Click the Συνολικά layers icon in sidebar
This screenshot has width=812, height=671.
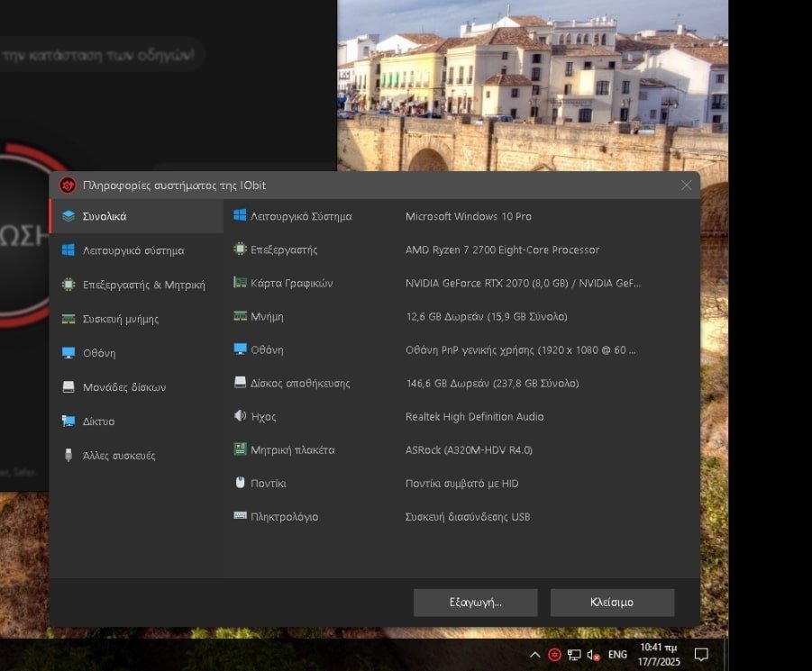click(x=68, y=216)
